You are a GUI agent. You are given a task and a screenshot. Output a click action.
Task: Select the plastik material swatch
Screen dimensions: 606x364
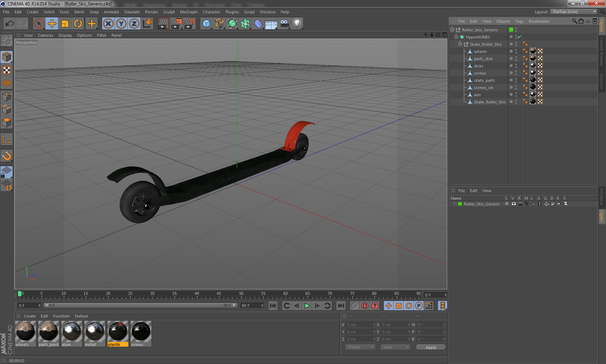tap(118, 332)
